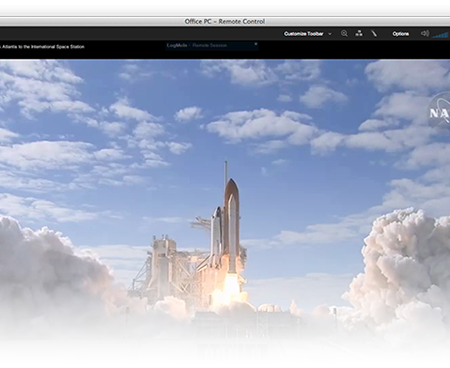Click the black bar beside the session tab
450x368 pixels.
[353, 50]
